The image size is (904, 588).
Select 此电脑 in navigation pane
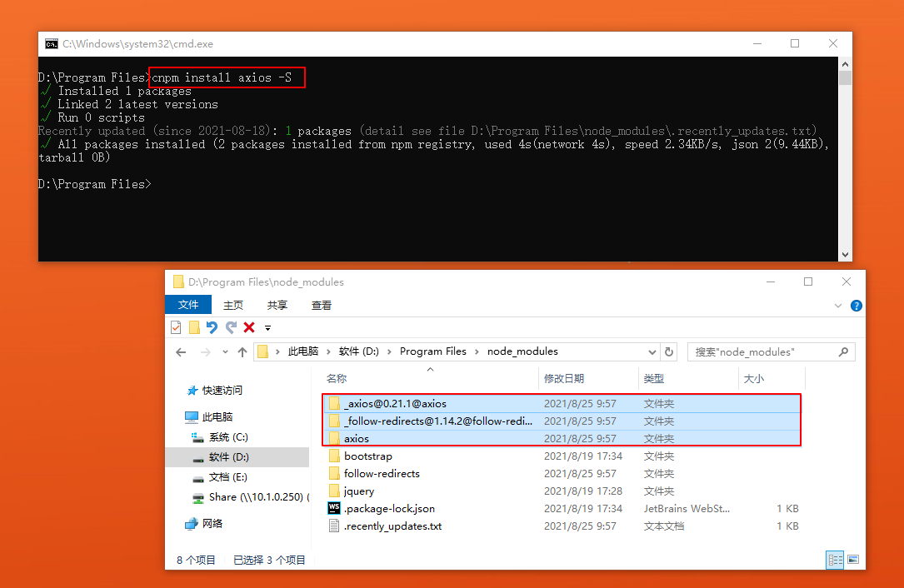pyautogui.click(x=217, y=416)
